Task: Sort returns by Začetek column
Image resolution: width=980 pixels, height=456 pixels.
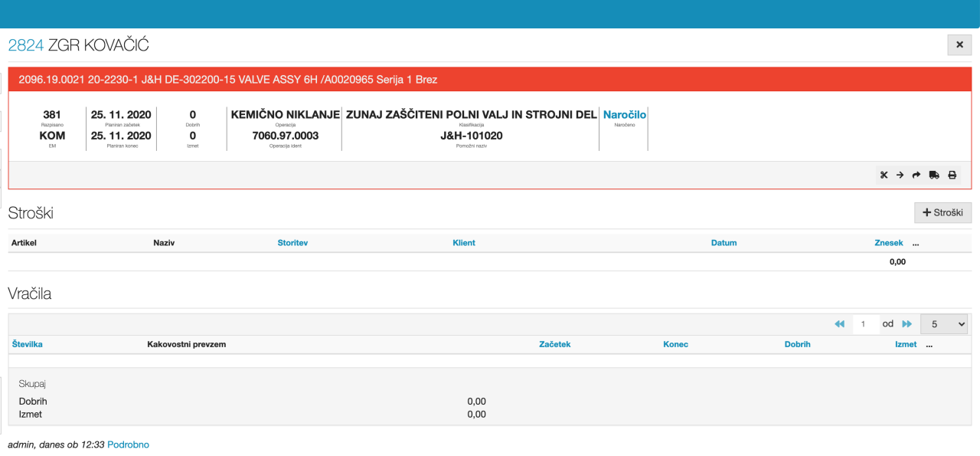Action: 555,344
